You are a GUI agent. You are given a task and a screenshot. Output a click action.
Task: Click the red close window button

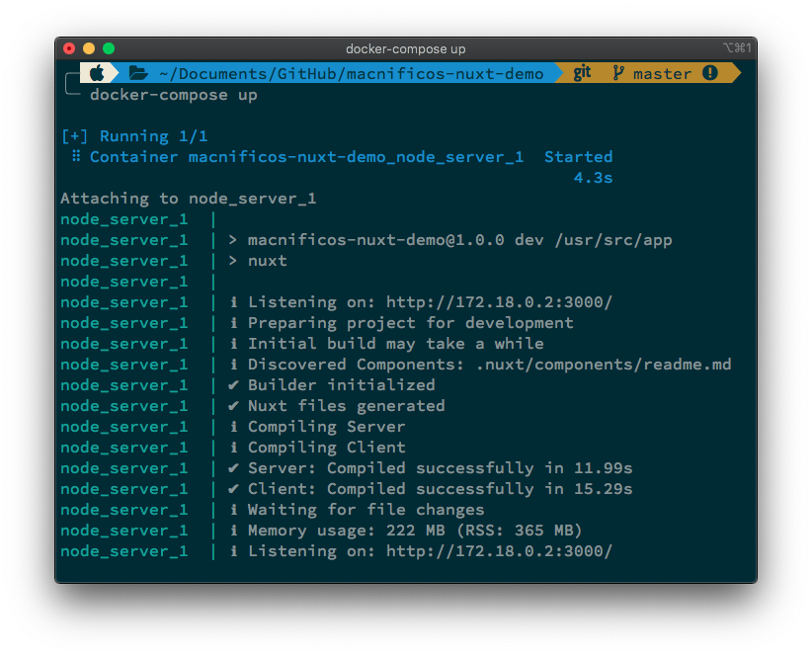point(69,48)
